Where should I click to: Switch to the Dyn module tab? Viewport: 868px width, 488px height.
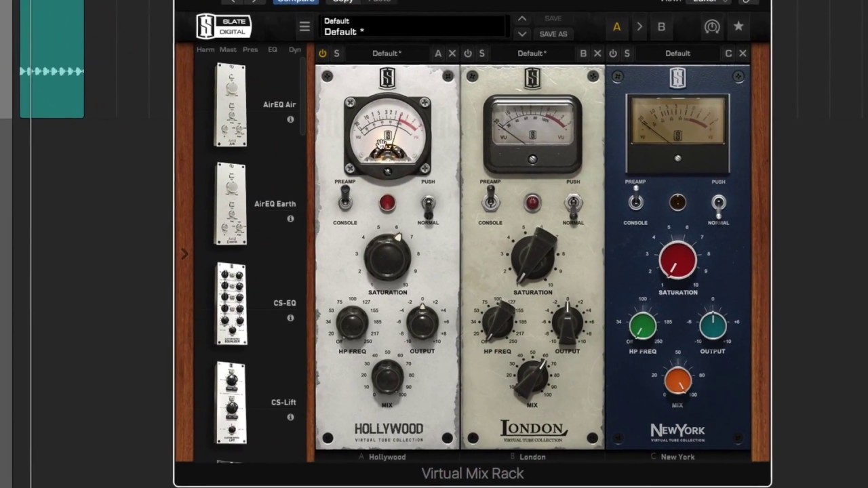tap(295, 49)
